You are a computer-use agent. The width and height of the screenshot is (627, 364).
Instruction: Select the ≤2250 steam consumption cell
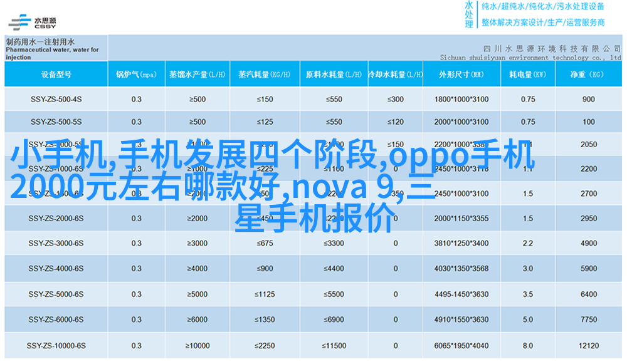[x=265, y=346]
